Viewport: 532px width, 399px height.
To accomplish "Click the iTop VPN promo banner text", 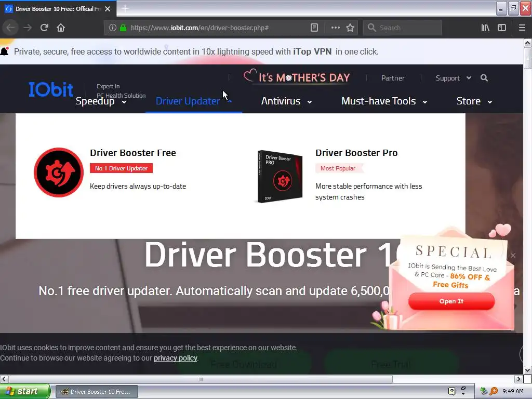I will tap(196, 51).
